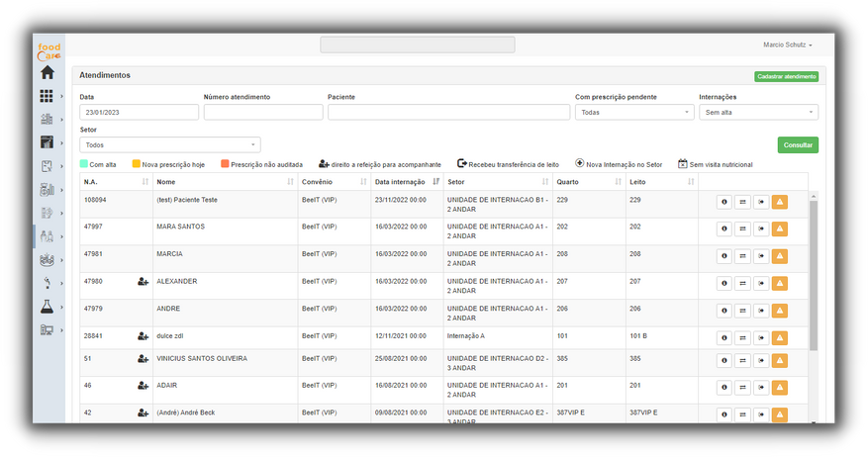Click the Paciente input field
The height and width of the screenshot is (457, 868).
(x=448, y=113)
